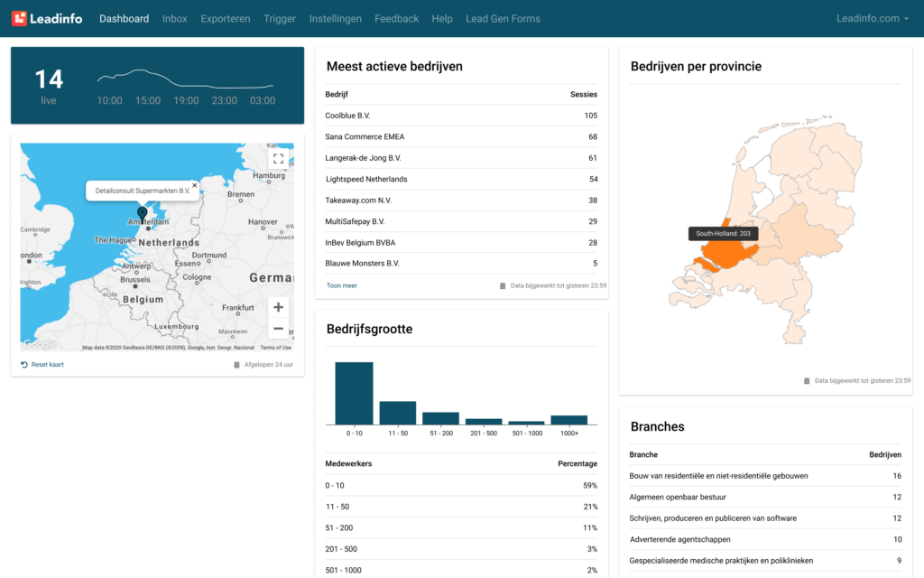The height and width of the screenshot is (578, 924).
Task: Click the 201 - 500 Medewerkers table row
Action: pos(461,549)
